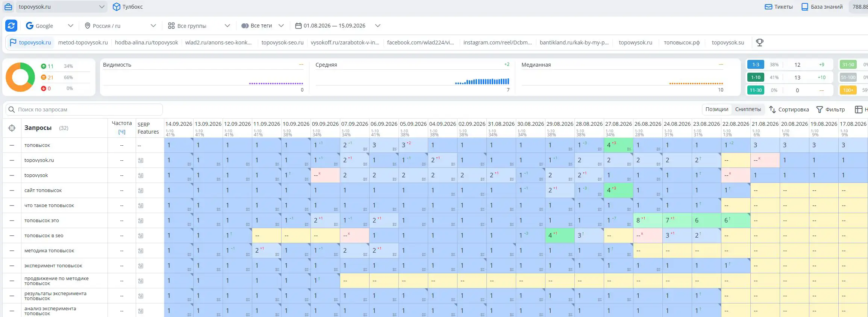Select the topowysok.ru competitor tab
Image resolution: width=868 pixels, height=317 pixels.
635,43
